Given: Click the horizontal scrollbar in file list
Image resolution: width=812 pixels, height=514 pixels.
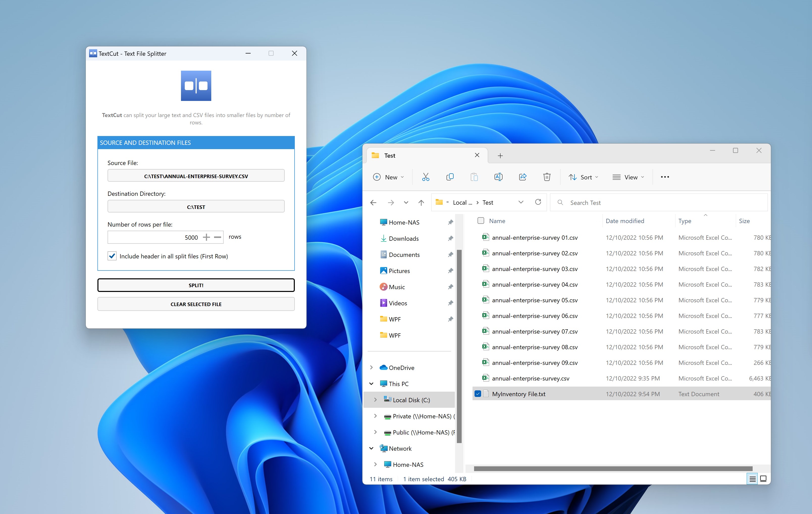Looking at the screenshot, I should (x=613, y=469).
